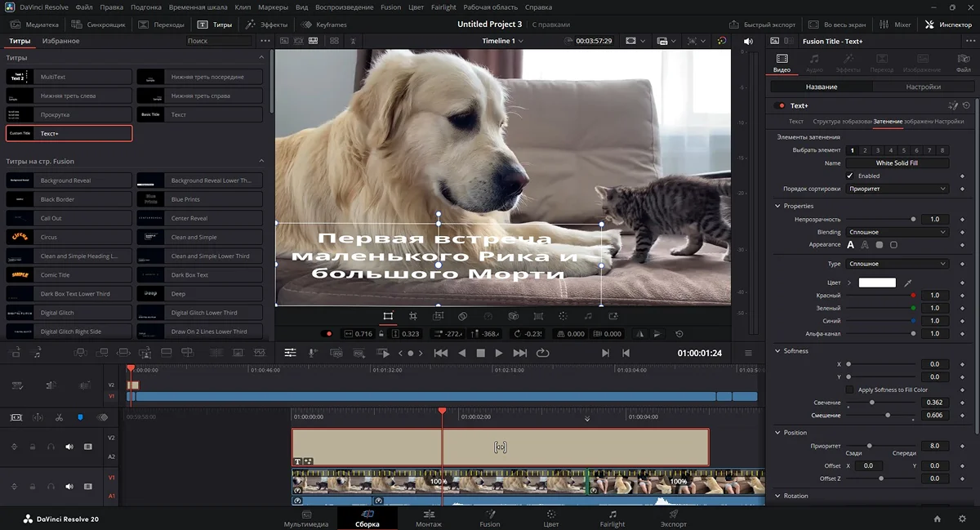Click the white color swatch for Цвет
The width and height of the screenshot is (980, 530).
pos(876,283)
